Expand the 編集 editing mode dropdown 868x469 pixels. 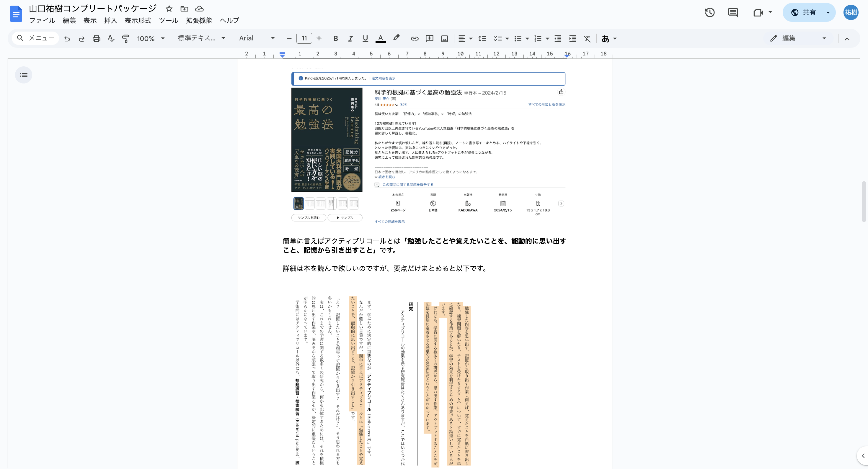pyautogui.click(x=798, y=38)
